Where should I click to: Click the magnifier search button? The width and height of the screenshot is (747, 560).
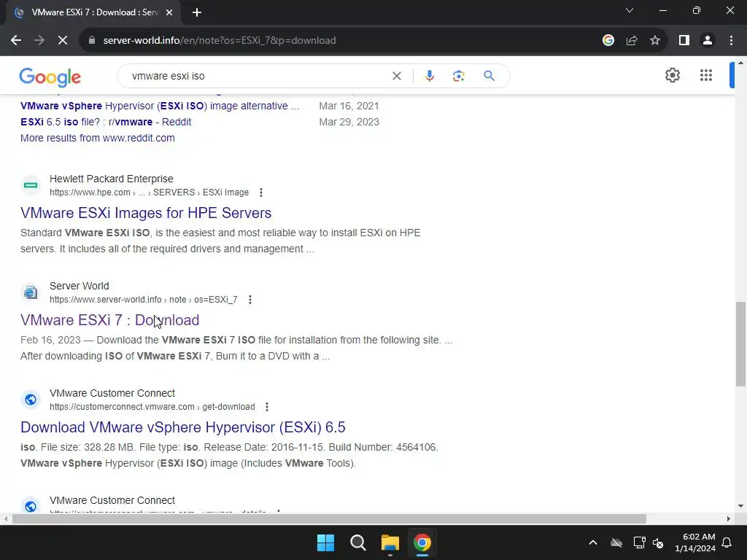point(489,76)
